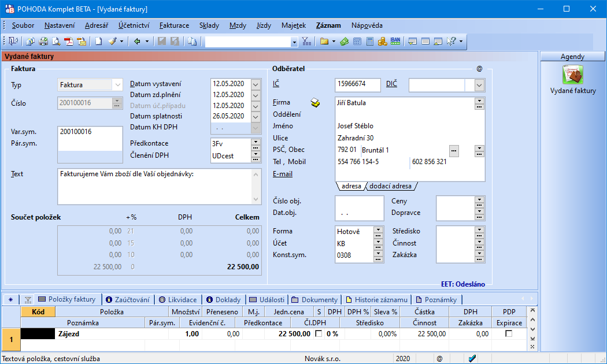The width and height of the screenshot is (607, 364).
Task: Click the Zájezd item cell
Action: pyautogui.click(x=112, y=334)
